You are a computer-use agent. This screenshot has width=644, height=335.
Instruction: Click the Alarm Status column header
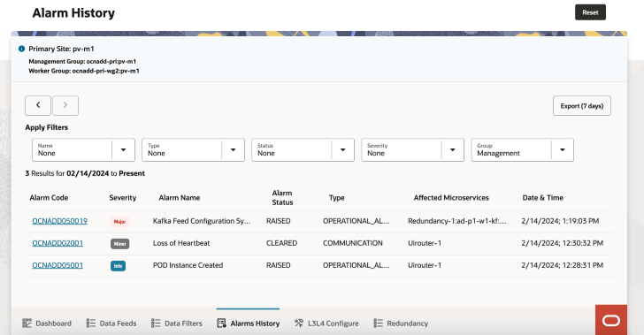(x=282, y=197)
